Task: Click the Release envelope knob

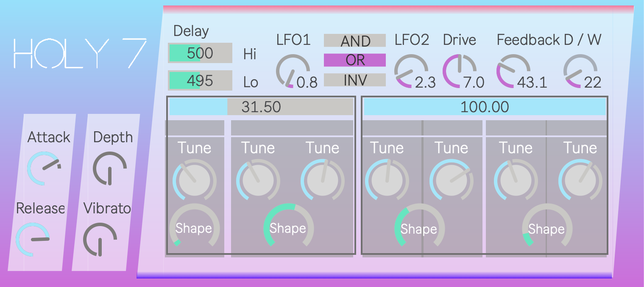Action: (33, 240)
